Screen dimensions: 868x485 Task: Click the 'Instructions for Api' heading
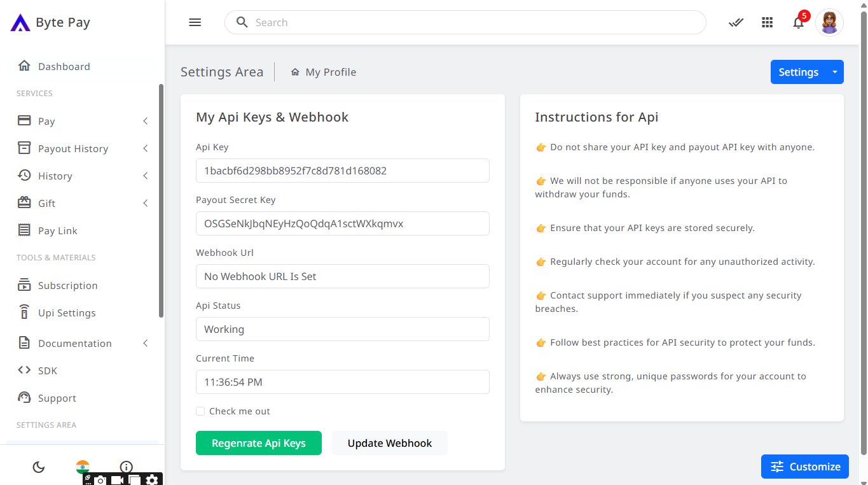[596, 117]
